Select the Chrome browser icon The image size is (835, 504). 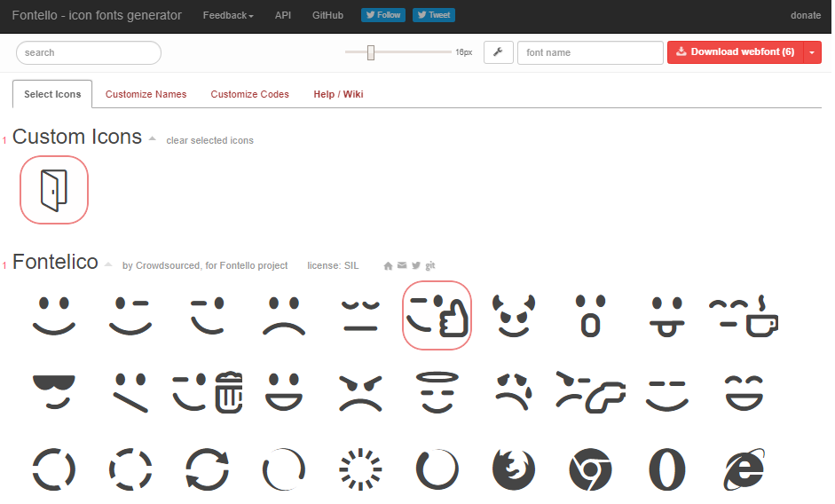591,469
